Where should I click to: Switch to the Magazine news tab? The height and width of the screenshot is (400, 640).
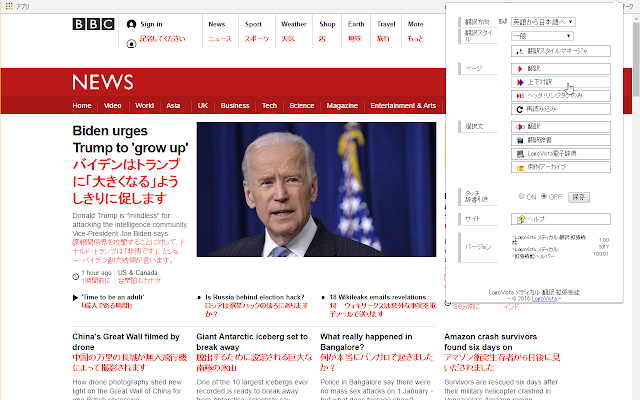[x=342, y=105]
